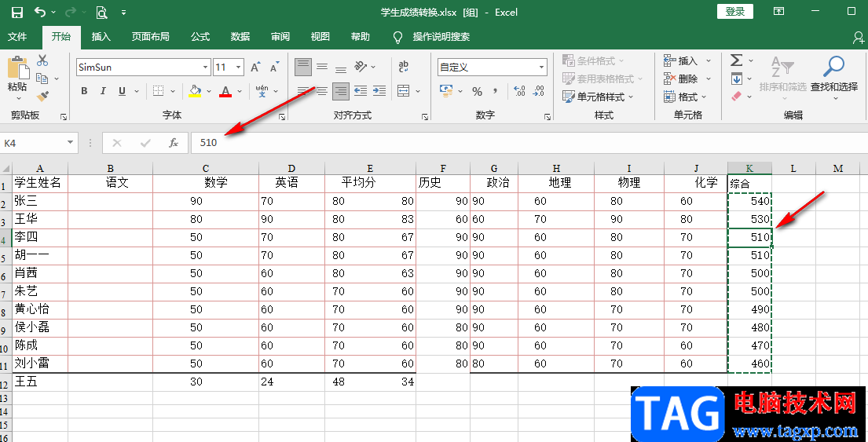Click the percent style icon
Viewport: 868px width, 442px height.
coord(477,91)
